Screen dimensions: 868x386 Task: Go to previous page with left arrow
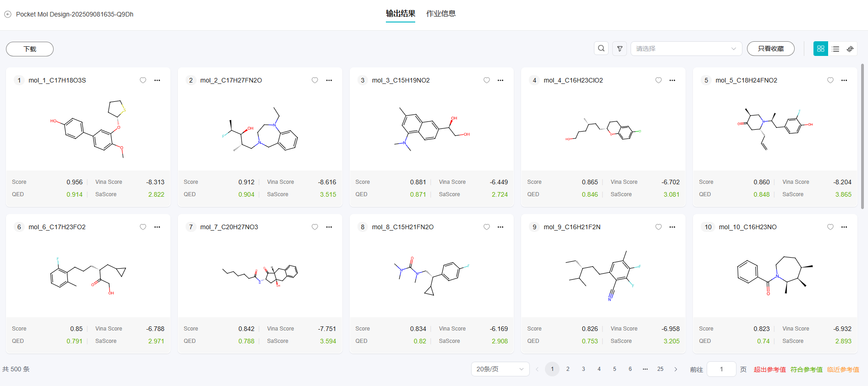[537, 369]
